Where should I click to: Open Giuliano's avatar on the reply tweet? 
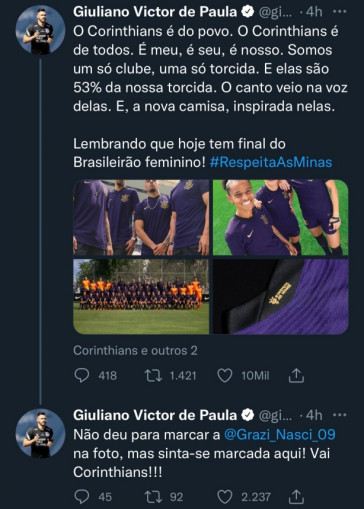coord(40,433)
